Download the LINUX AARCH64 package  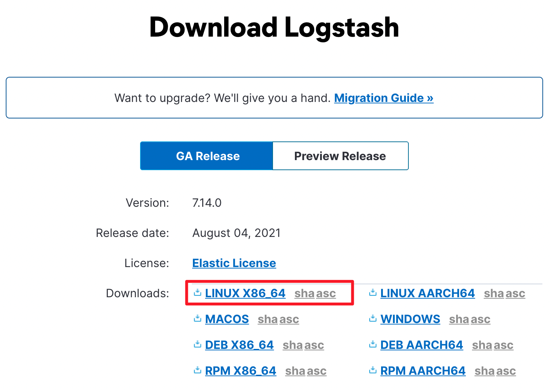427,293
